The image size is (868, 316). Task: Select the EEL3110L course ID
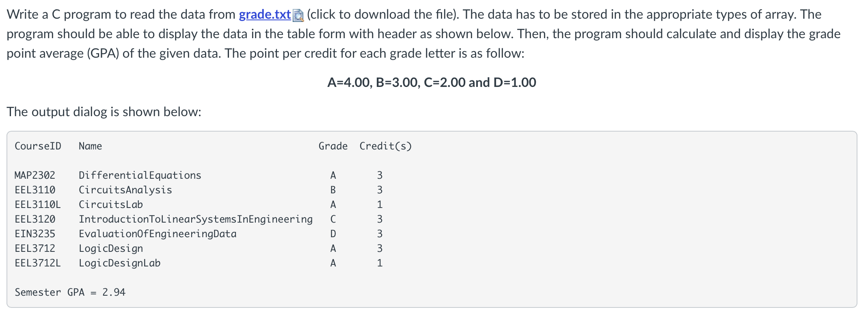(x=38, y=205)
